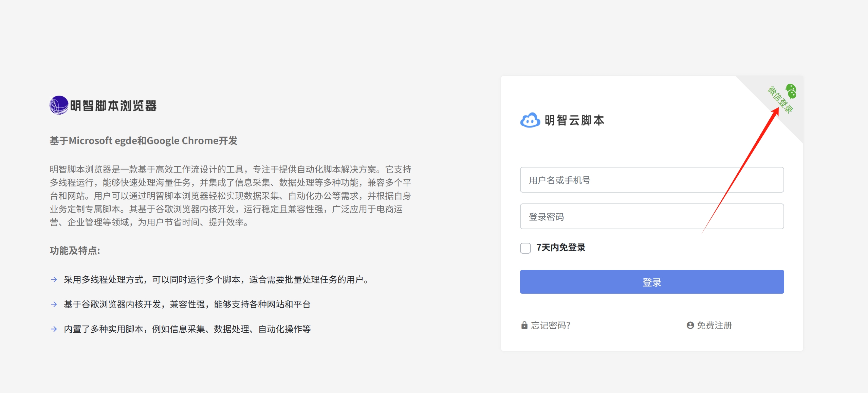This screenshot has width=868, height=393.
Task: Click the 明智云脚本 title text
Action: click(x=574, y=120)
